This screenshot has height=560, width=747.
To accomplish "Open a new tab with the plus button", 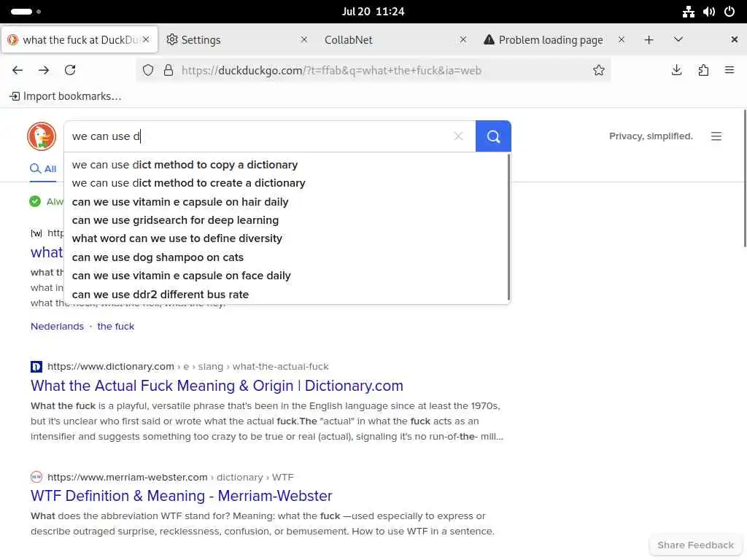I will click(649, 40).
